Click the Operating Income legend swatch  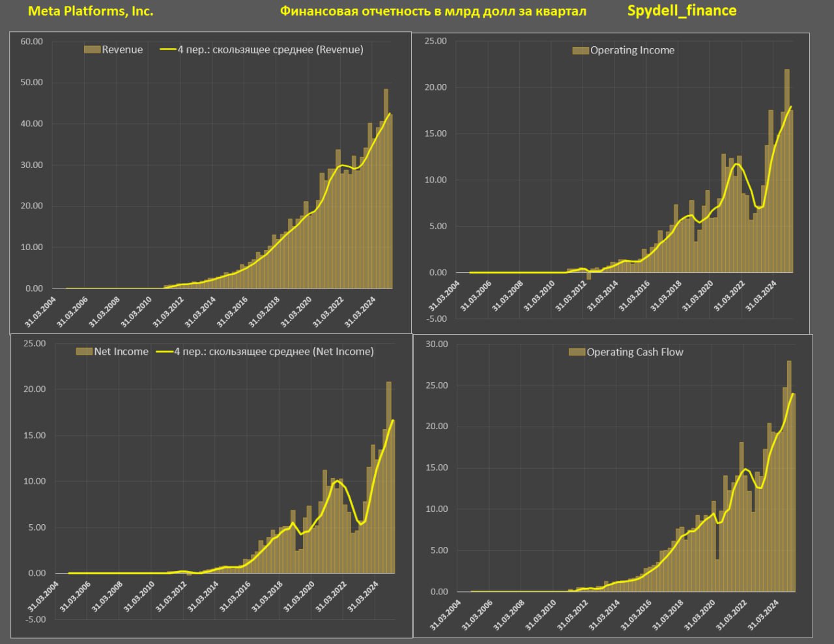(581, 50)
